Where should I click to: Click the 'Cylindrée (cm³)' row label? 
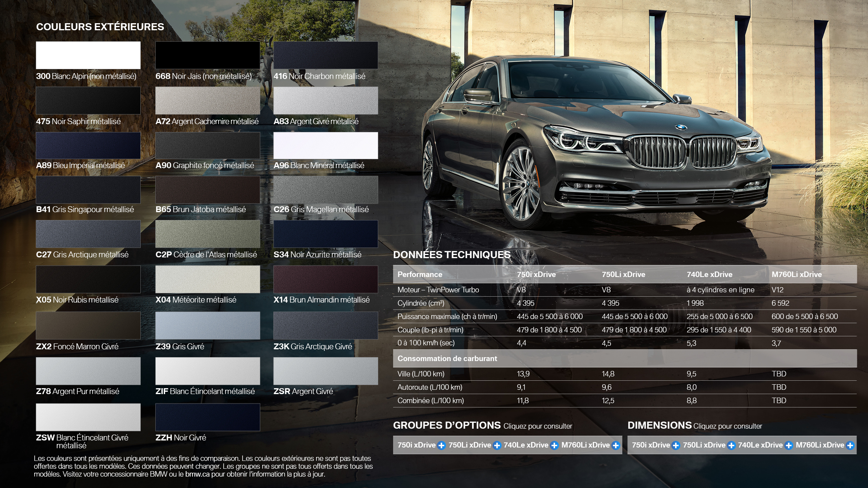pyautogui.click(x=421, y=303)
